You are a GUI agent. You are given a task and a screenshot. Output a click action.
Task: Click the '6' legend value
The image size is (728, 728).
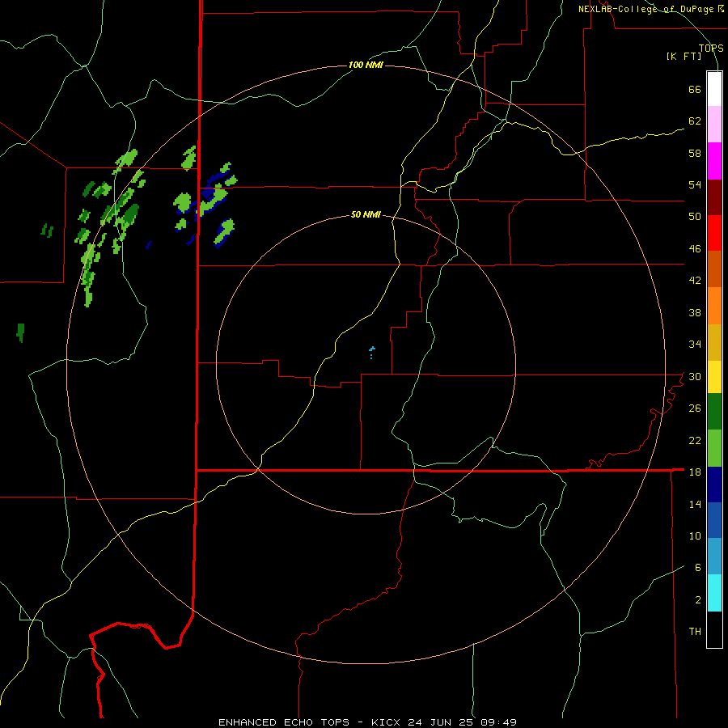(698, 568)
